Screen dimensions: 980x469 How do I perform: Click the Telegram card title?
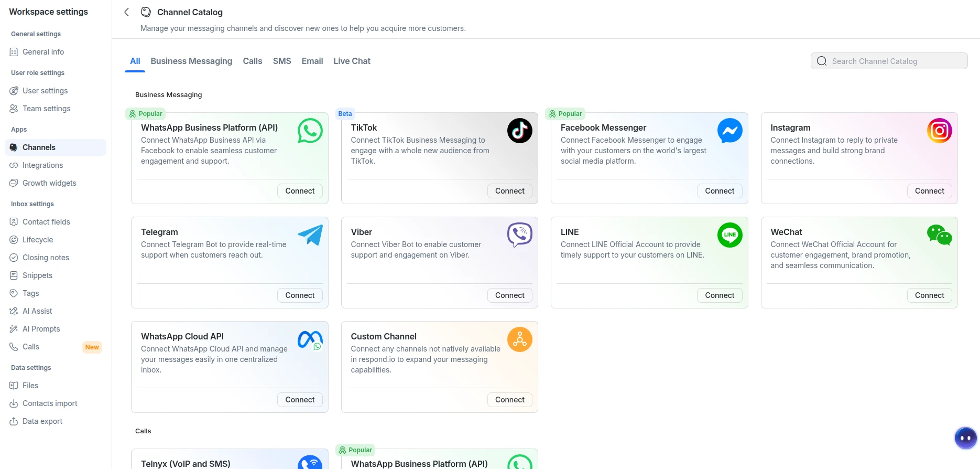click(159, 232)
